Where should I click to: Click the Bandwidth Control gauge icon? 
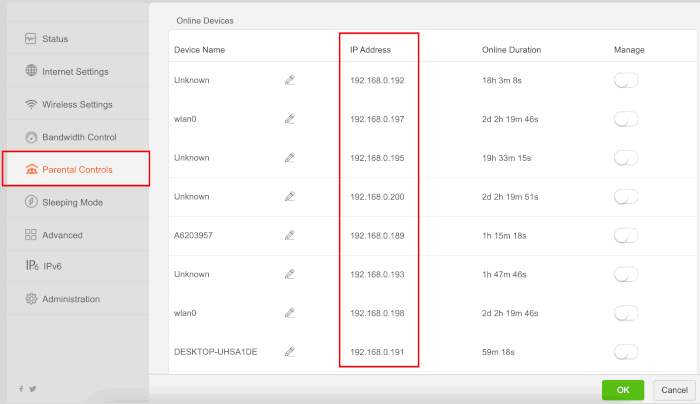point(31,137)
